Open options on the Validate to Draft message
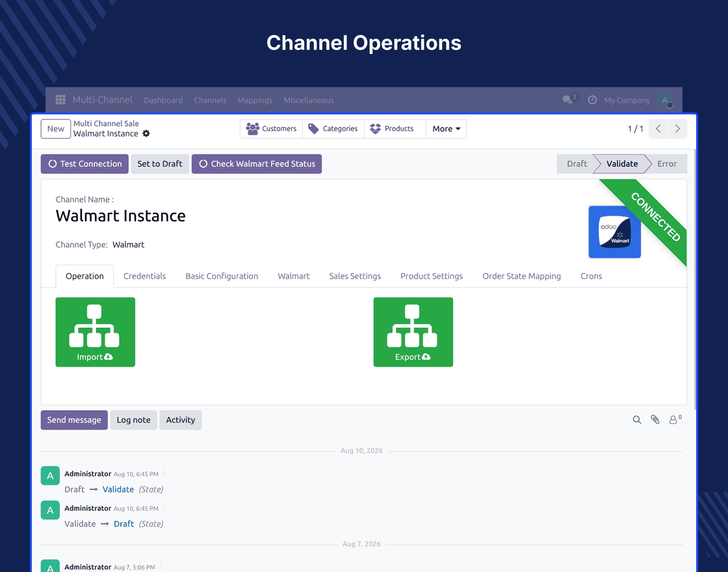 (x=164, y=508)
